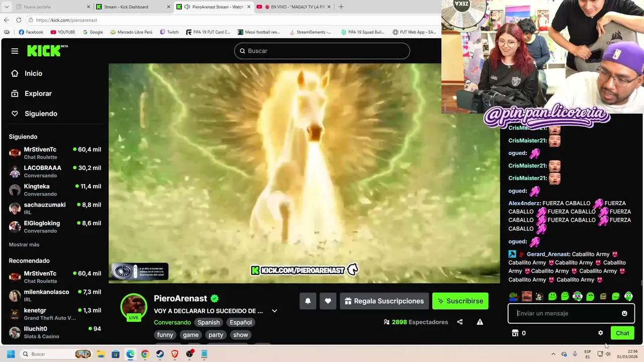Viewport: 644px width, 362px height.
Task: Select the game tag
Action: pos(191,335)
